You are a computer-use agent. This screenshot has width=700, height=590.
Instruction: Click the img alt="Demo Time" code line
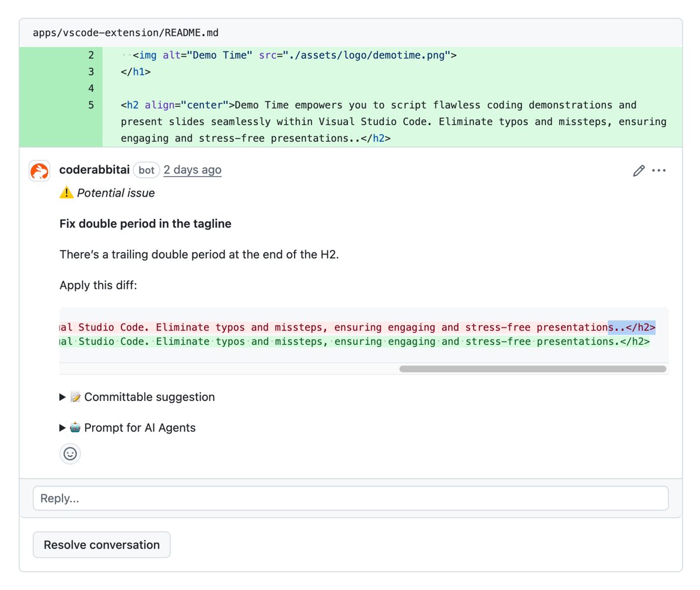click(x=289, y=55)
